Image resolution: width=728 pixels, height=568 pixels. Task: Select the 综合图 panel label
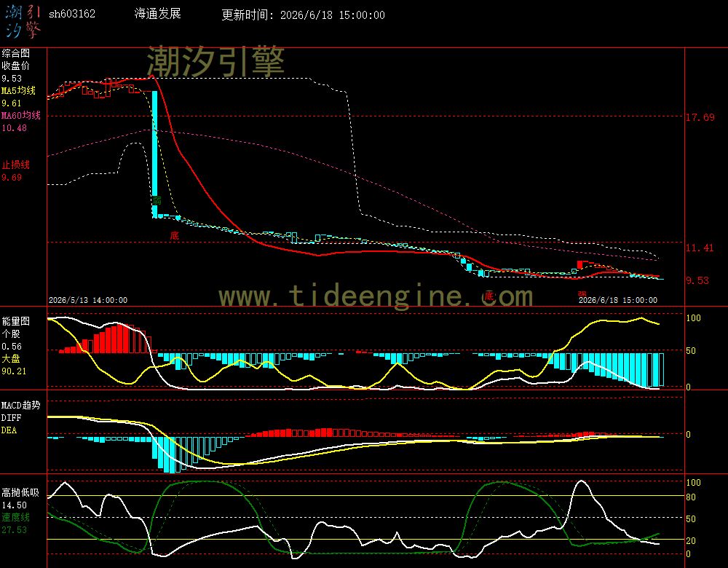click(16, 53)
